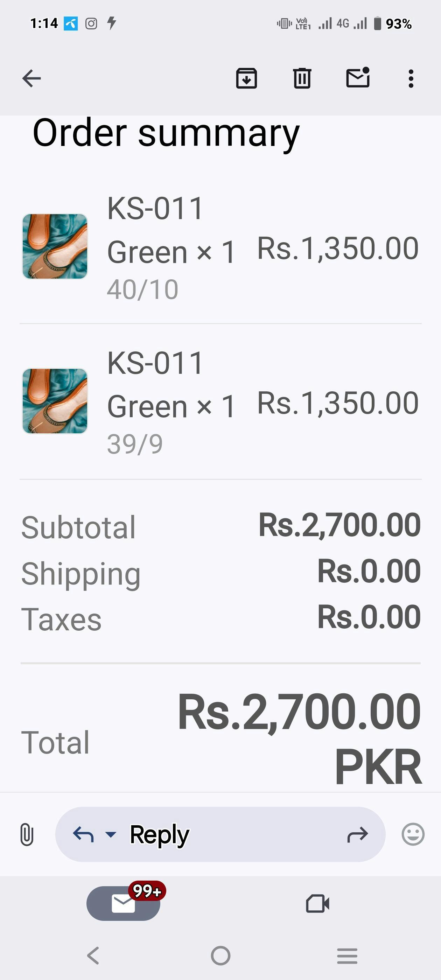The height and width of the screenshot is (980, 441).
Task: Open the Android recent apps menu
Action: click(x=347, y=955)
